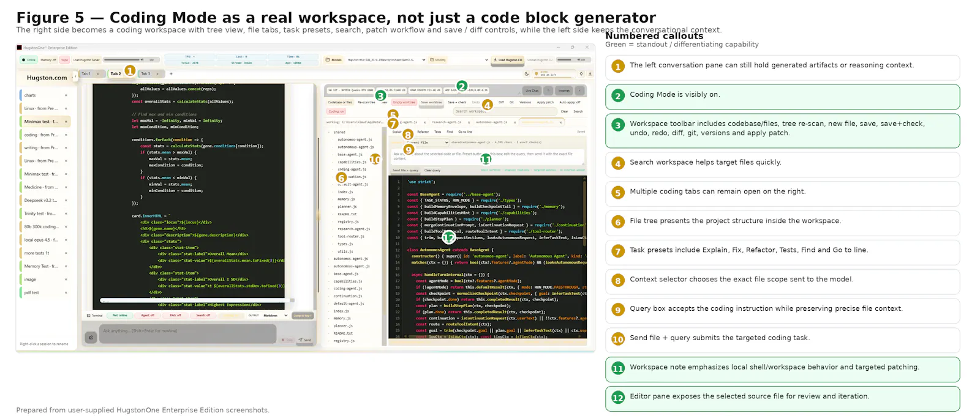Toggle Agent: off in chat footer

[x=148, y=316]
